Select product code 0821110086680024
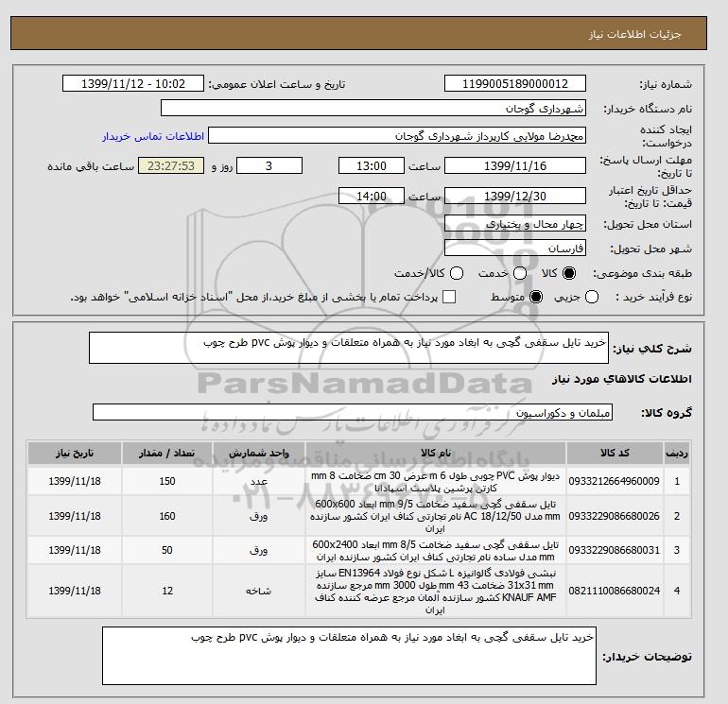This screenshot has width=728, height=704. [x=615, y=591]
